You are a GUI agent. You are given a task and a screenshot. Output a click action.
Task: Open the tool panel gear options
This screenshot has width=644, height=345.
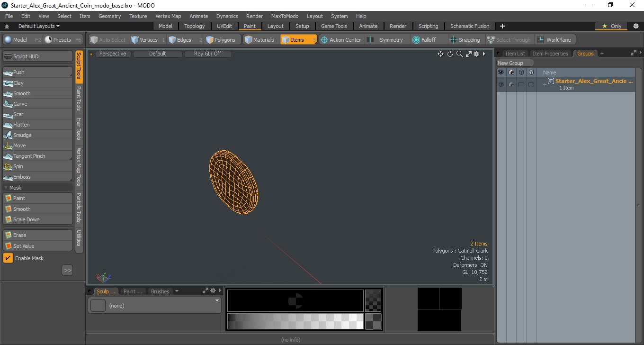point(213,291)
